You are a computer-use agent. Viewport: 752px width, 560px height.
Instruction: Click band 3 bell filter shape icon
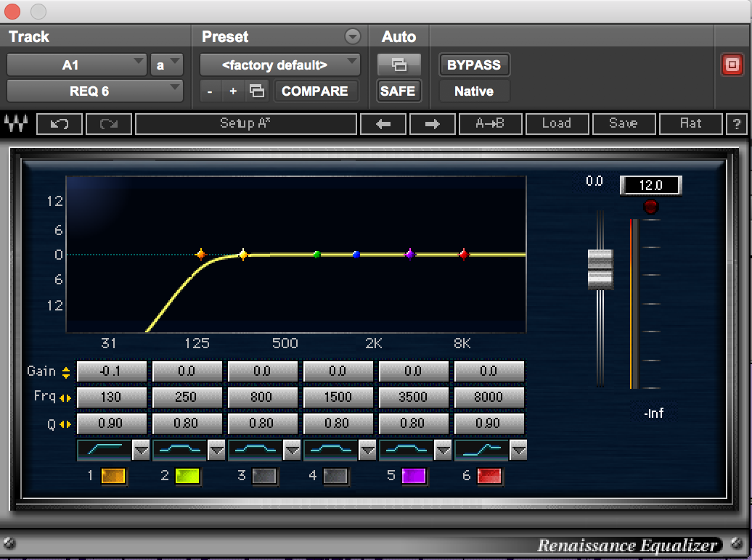coord(256,450)
